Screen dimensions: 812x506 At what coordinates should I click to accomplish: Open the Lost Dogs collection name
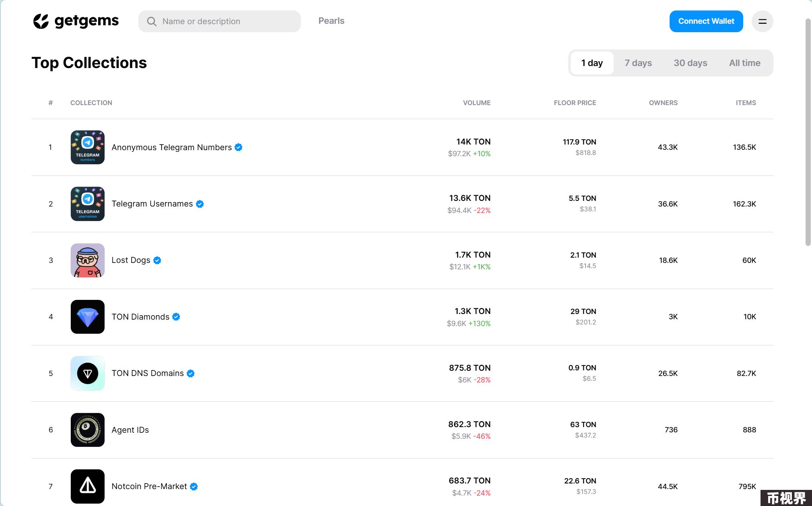click(x=131, y=260)
